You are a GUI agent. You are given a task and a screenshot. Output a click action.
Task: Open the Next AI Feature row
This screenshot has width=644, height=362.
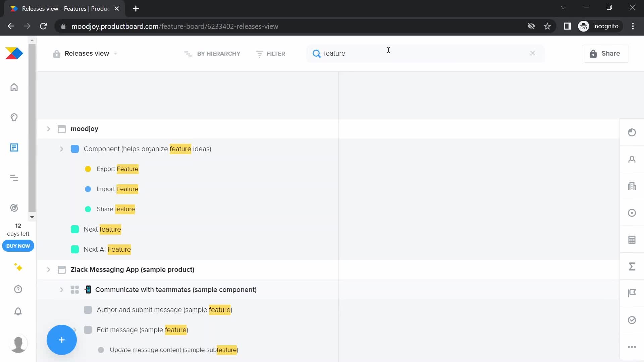[107, 249]
